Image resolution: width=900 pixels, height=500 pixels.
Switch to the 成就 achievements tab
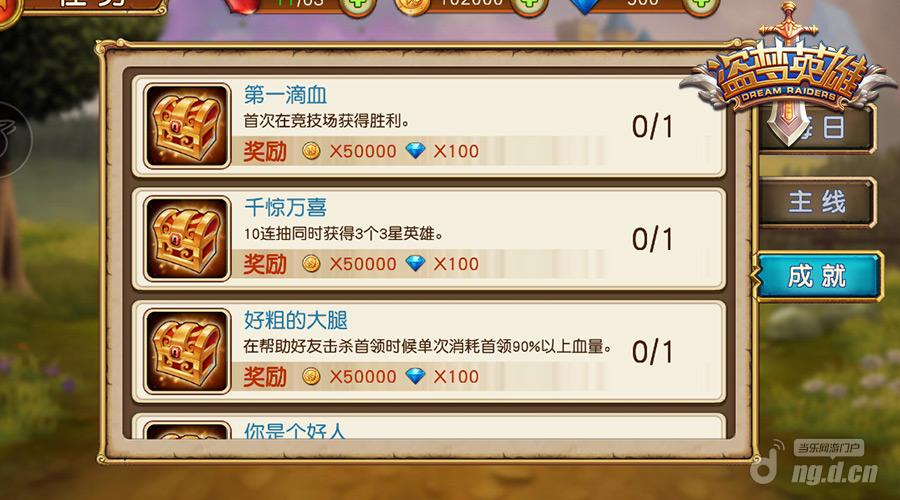(817, 276)
